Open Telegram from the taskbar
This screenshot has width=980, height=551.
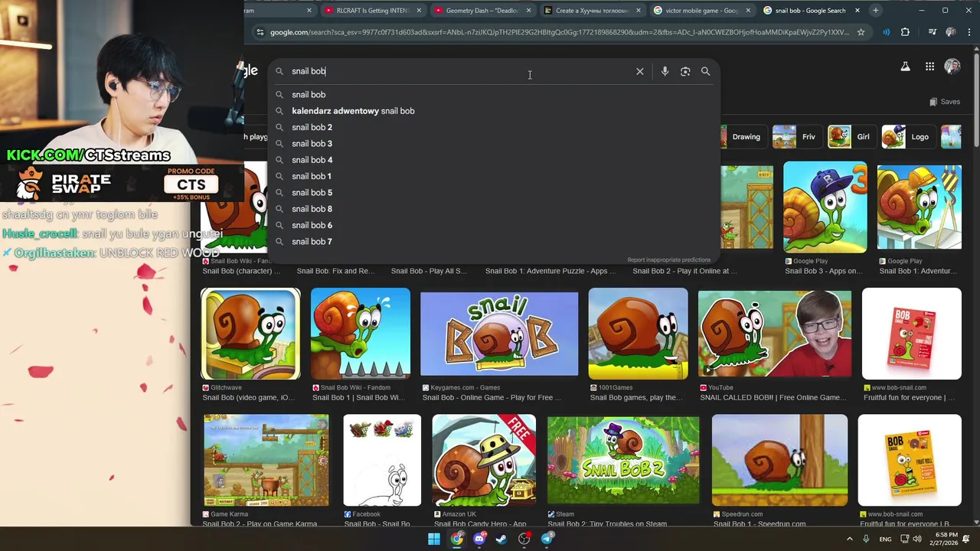[x=547, y=539]
